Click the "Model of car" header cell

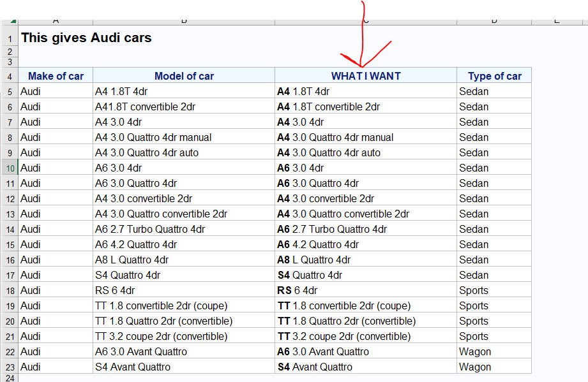click(184, 77)
